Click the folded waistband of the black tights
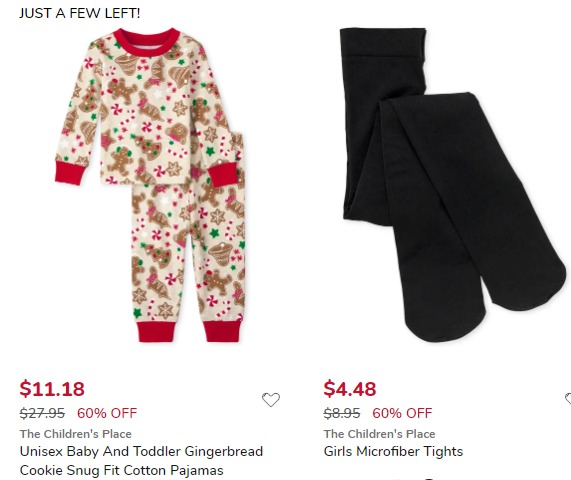This screenshot has height=480, width=571. (383, 42)
